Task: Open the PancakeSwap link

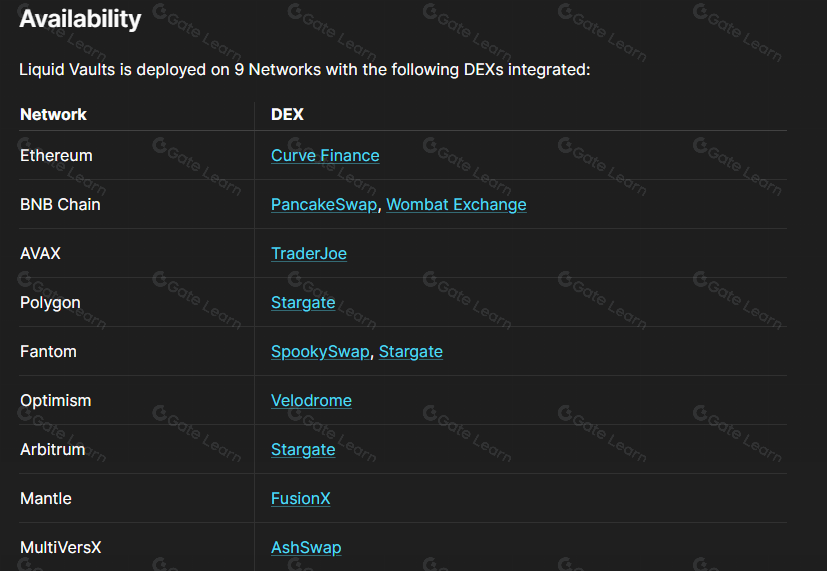Action: pos(324,205)
